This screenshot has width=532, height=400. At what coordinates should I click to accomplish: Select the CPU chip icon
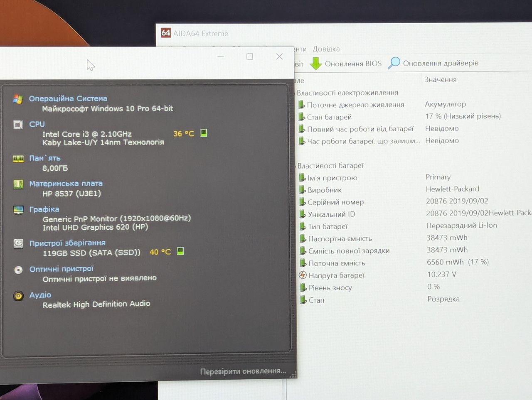coord(18,125)
